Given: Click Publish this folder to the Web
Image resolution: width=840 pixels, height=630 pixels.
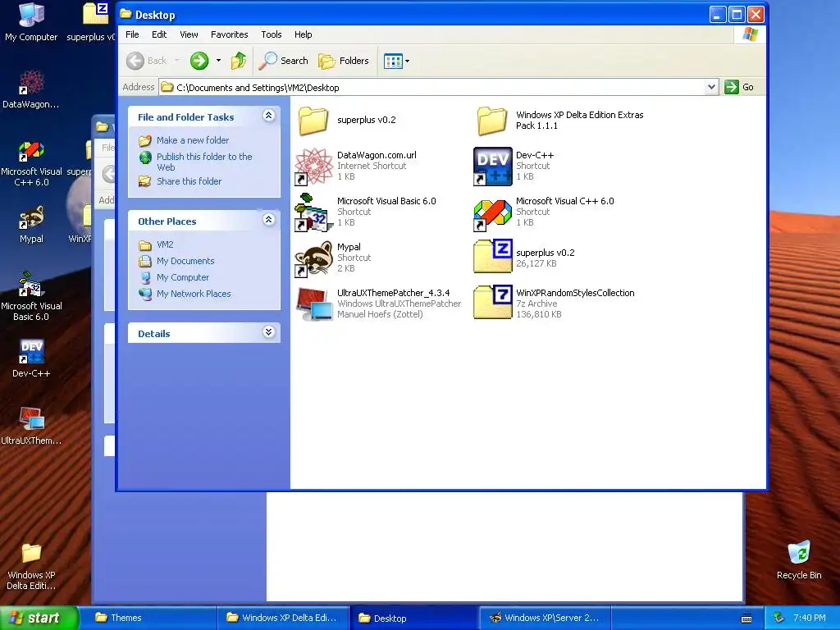Looking at the screenshot, I should tap(196, 162).
